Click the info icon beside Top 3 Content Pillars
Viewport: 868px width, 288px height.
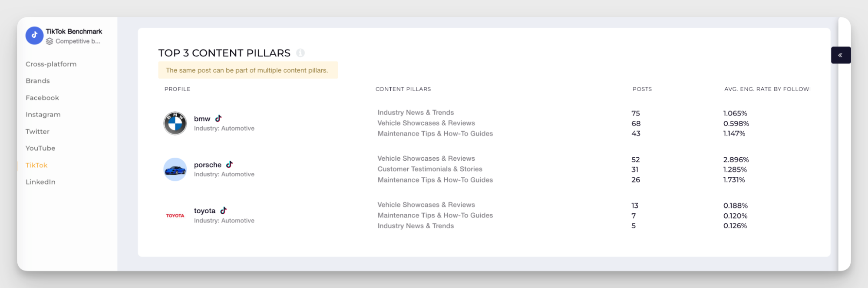(x=300, y=53)
